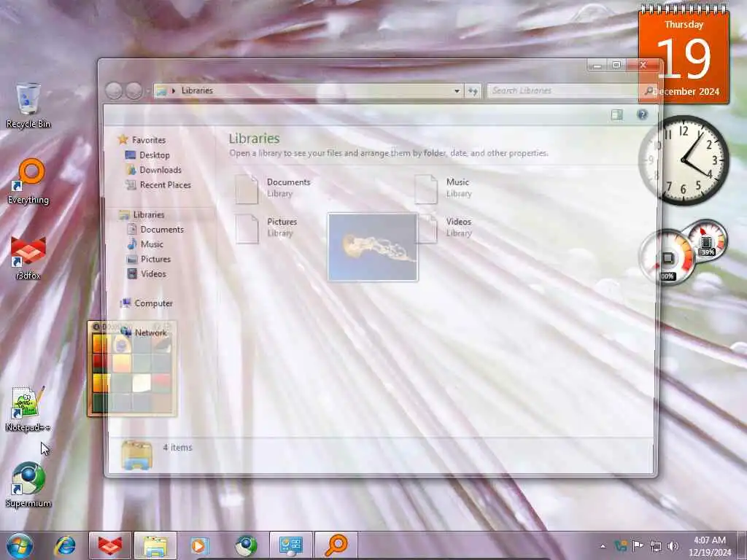747x560 pixels.
Task: Launch Supermium from the taskbar
Action: (246, 545)
